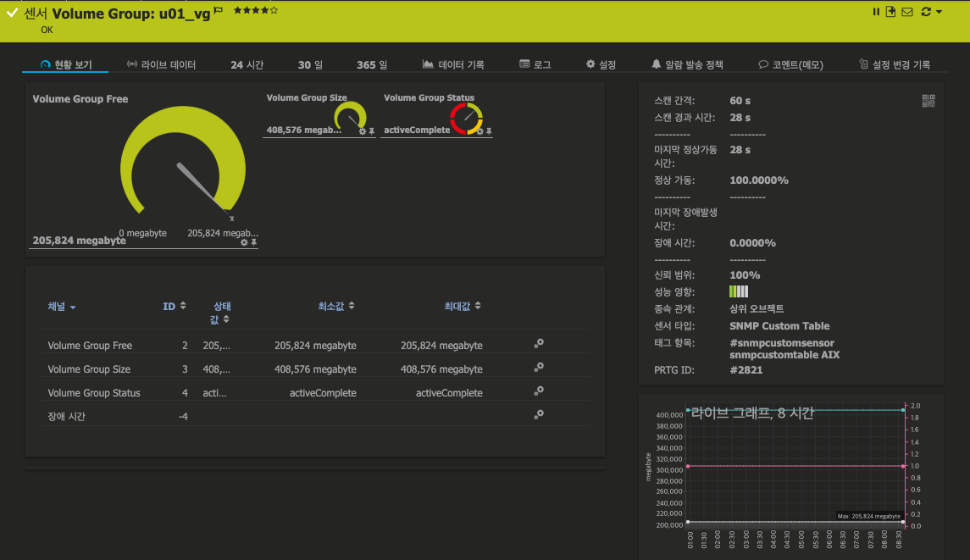970x560 pixels.
Task: Click the priority flag beside sensor name
Action: [219, 10]
